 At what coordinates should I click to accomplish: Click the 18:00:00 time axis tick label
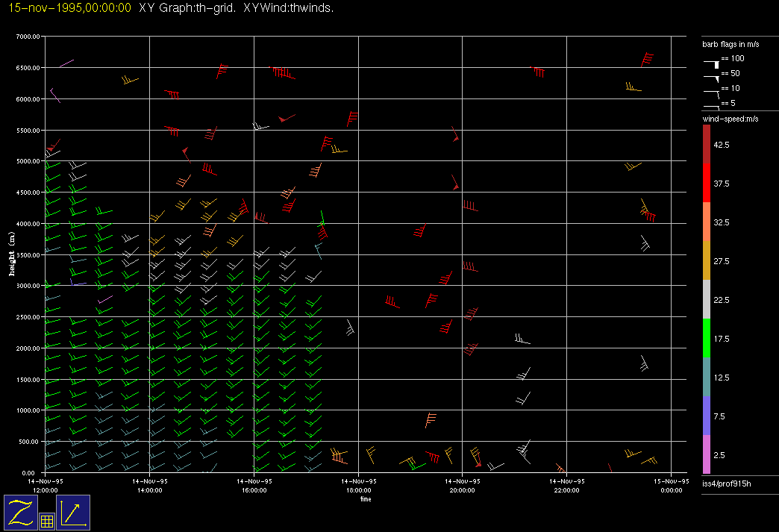click(358, 486)
